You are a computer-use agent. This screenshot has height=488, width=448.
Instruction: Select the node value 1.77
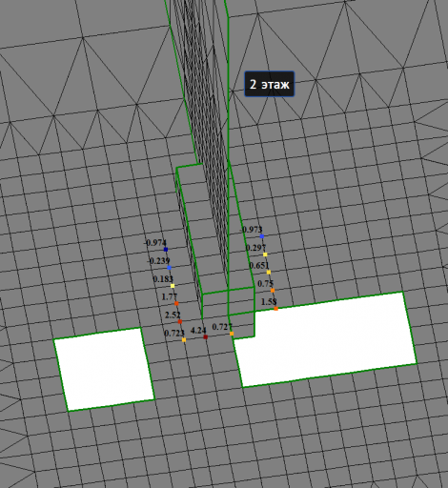coord(170,296)
